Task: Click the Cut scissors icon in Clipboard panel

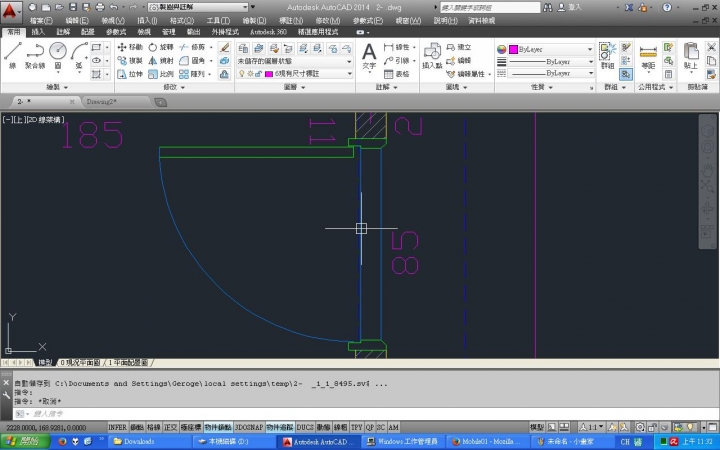Action: [x=711, y=47]
